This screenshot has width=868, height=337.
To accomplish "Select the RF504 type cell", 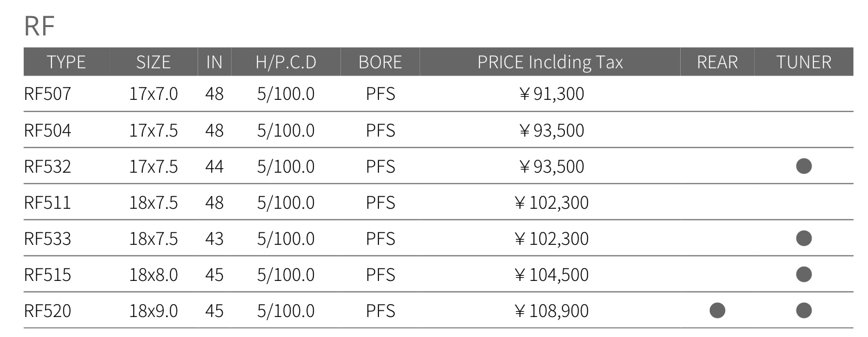I will [x=48, y=130].
